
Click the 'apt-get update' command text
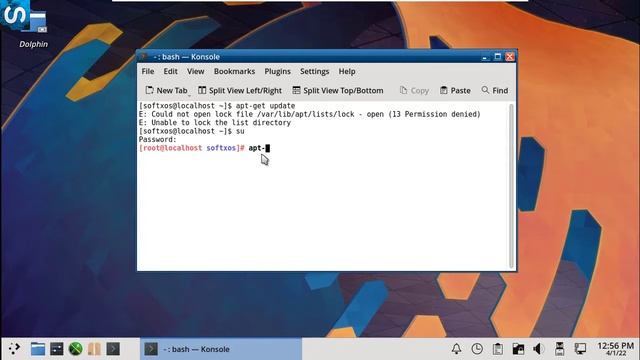[x=265, y=106]
